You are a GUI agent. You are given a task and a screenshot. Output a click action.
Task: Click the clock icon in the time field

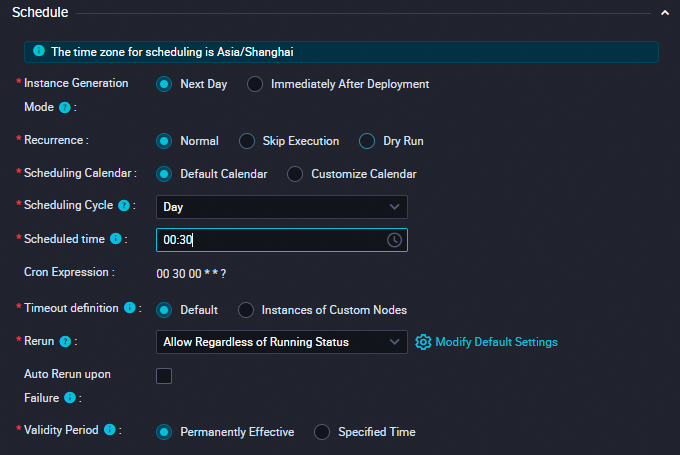coord(394,240)
